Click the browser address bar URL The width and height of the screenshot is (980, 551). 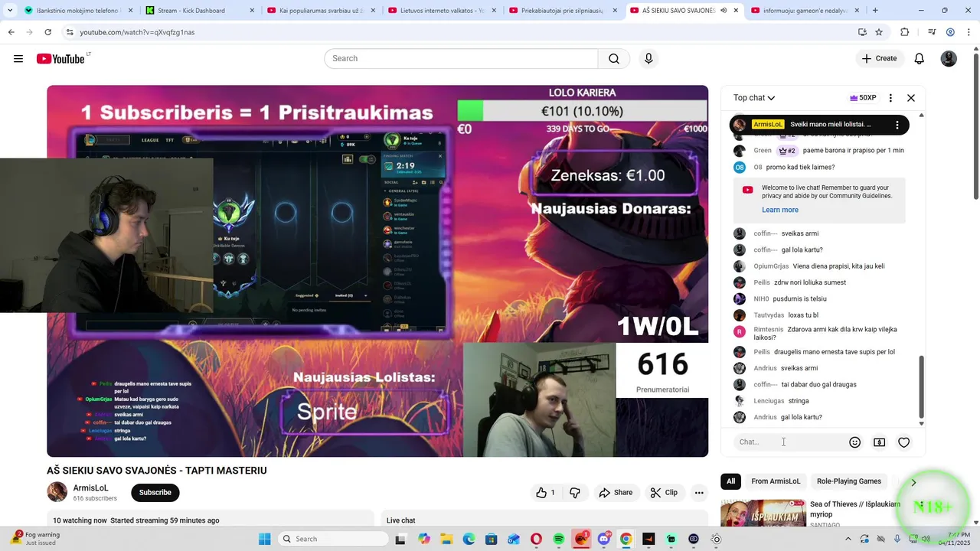[138, 32]
